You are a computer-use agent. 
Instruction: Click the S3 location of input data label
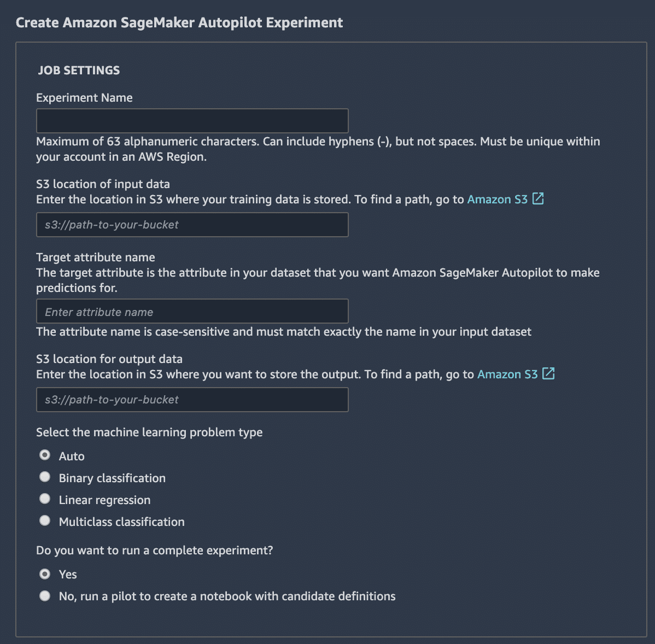pos(103,184)
